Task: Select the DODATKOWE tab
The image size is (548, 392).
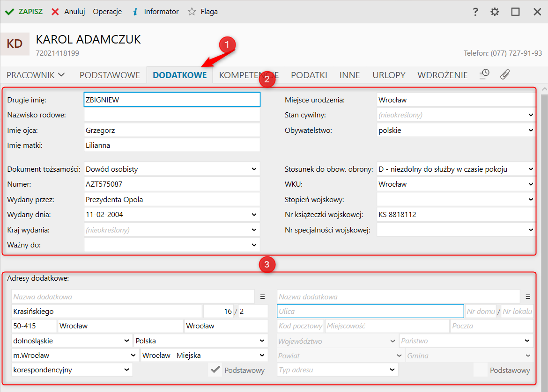Action: [180, 75]
